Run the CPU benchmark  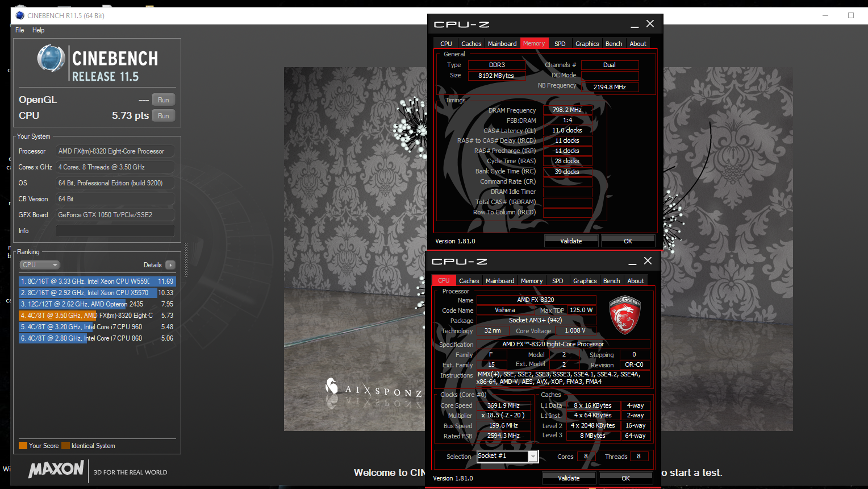pyautogui.click(x=164, y=115)
